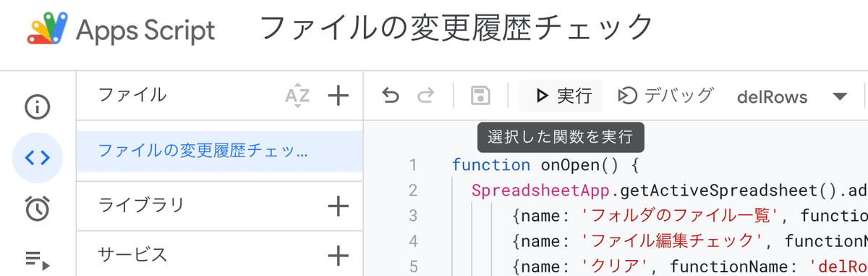Run the selected function with 実行
This screenshot has width=868, height=276.
562,96
